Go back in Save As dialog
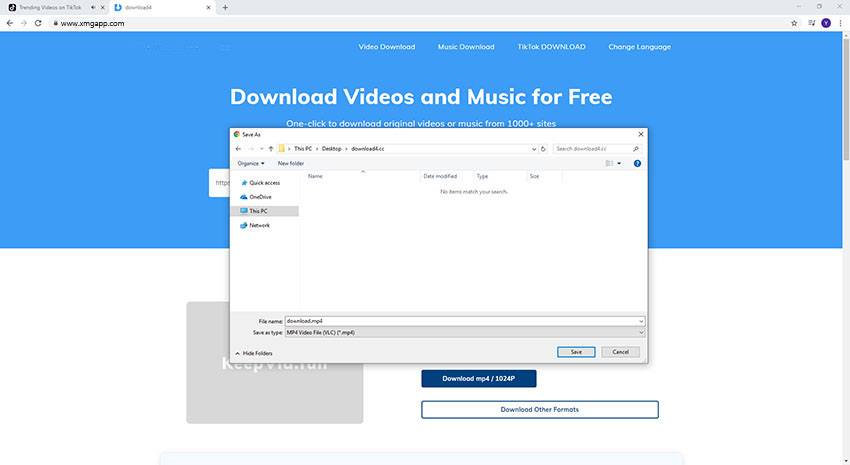This screenshot has height=465, width=850. coord(238,148)
